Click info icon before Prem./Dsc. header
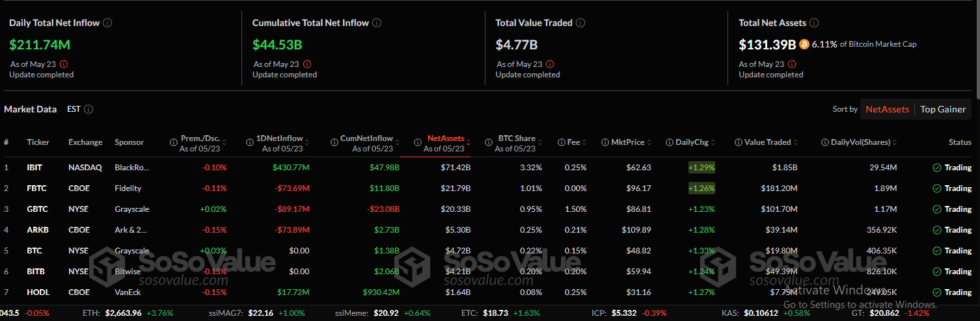Viewport: 980px width, 321px height. coord(174,142)
